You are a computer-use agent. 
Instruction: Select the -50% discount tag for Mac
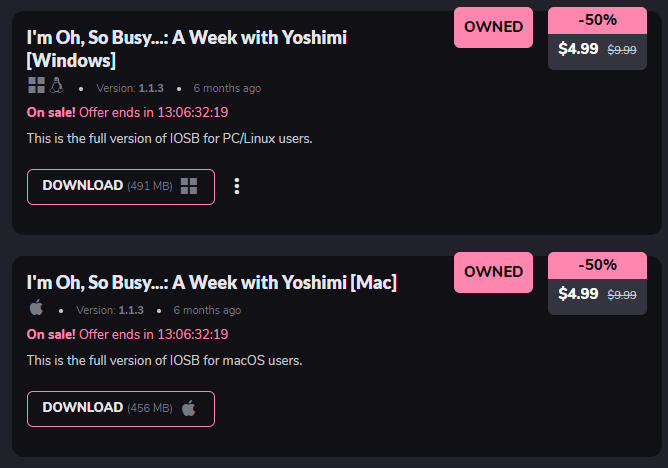pos(598,265)
